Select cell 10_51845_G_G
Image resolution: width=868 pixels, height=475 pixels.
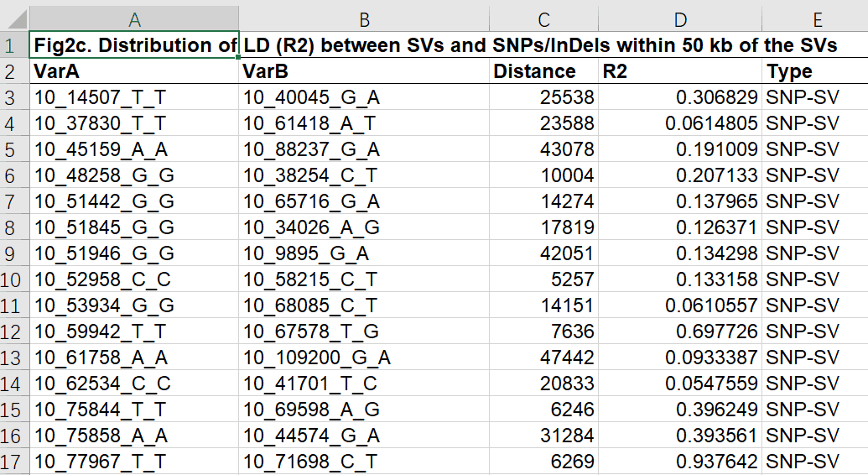(134, 227)
